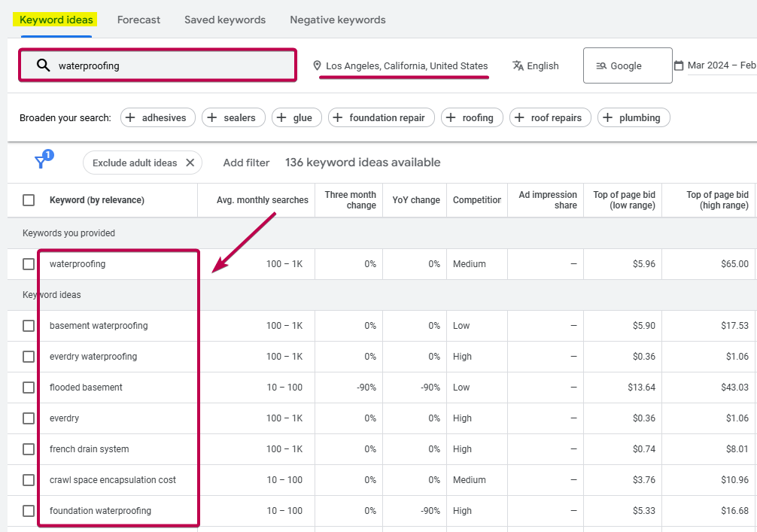Image resolution: width=757 pixels, height=532 pixels.
Task: Click the '$5.96' low range bid cell
Action: point(644,264)
